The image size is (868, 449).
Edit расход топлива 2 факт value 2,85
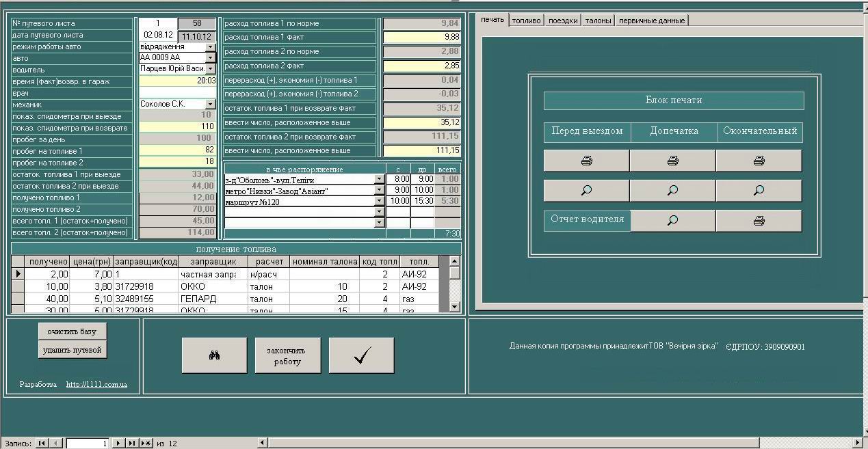click(x=421, y=66)
